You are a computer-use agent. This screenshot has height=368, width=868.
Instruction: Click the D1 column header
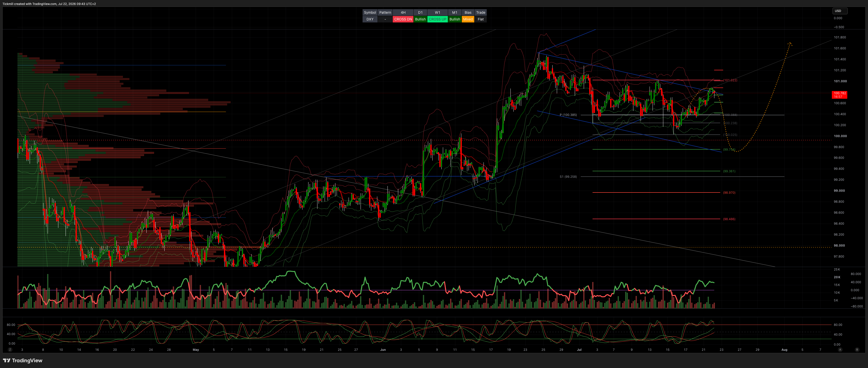[420, 12]
